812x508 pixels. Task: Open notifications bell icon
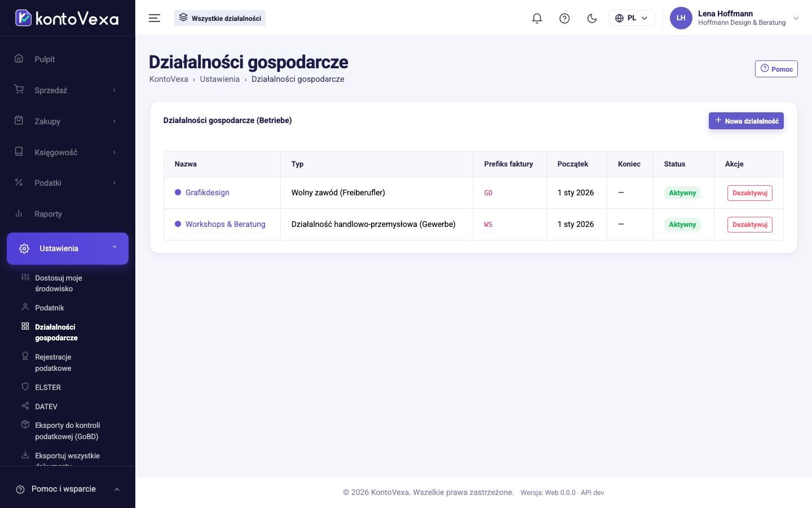[x=537, y=18]
